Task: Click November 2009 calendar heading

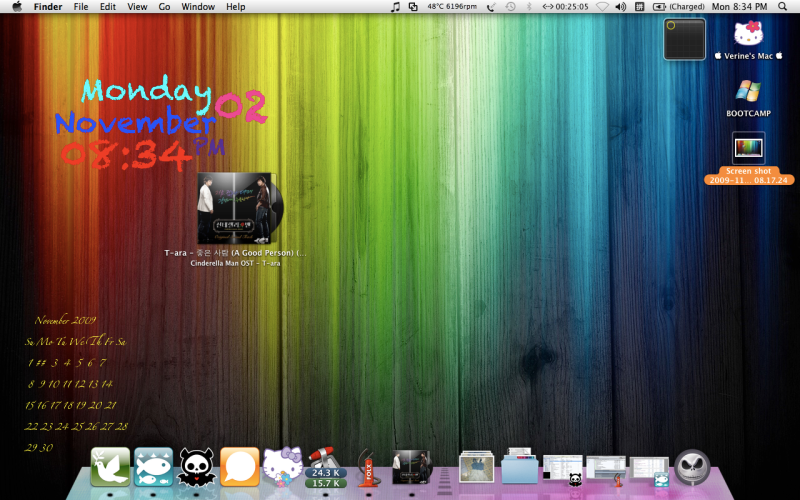Action: coord(65,320)
